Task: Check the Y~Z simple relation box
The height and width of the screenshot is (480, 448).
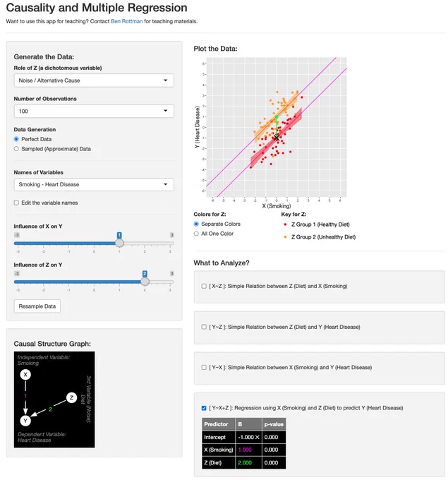Action: click(204, 327)
